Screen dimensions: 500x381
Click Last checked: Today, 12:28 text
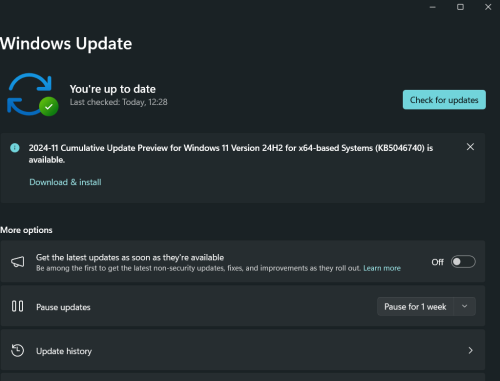119,102
